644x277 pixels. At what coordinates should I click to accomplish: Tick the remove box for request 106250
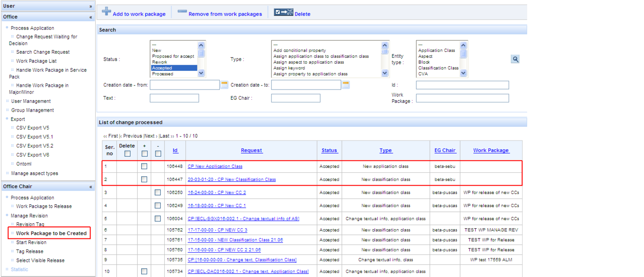coord(158,192)
